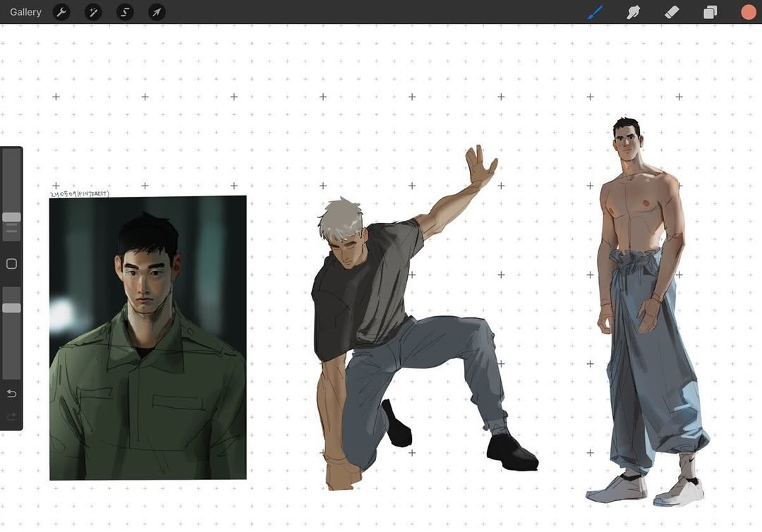Click the raised hand of crouching figure
Screen dimensions: 762x532
pyautogui.click(x=481, y=166)
